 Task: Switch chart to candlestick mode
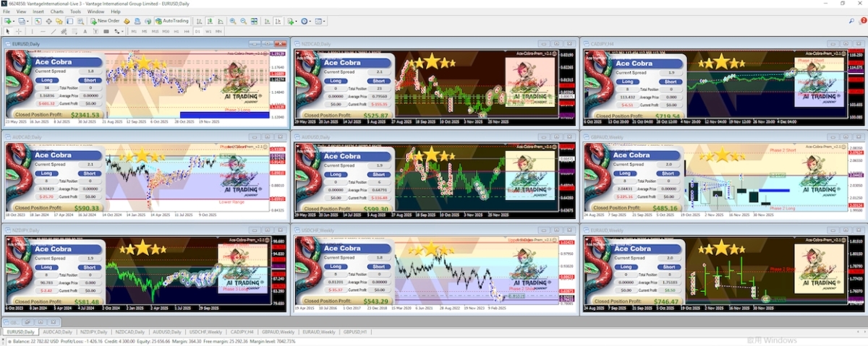(x=211, y=21)
